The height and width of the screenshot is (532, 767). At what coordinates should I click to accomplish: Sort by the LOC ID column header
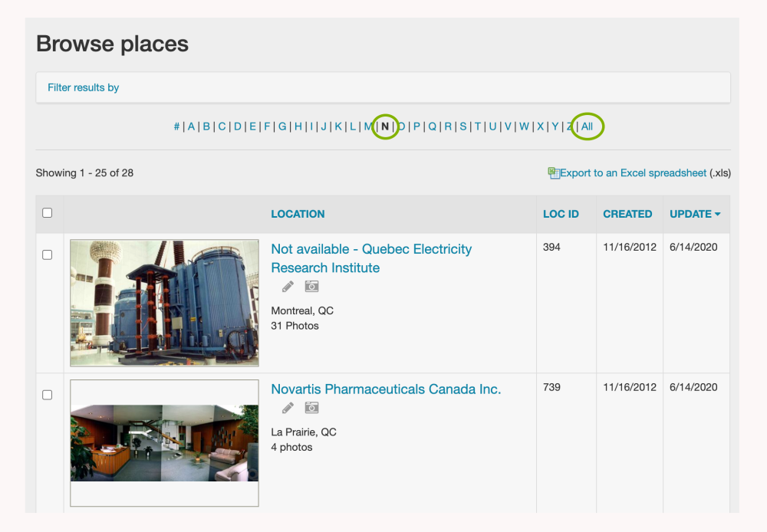pos(561,214)
